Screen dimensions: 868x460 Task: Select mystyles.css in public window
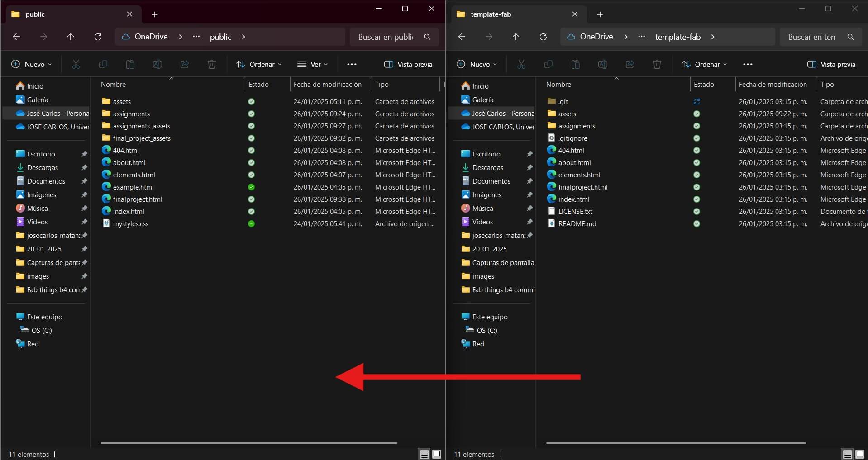(131, 223)
